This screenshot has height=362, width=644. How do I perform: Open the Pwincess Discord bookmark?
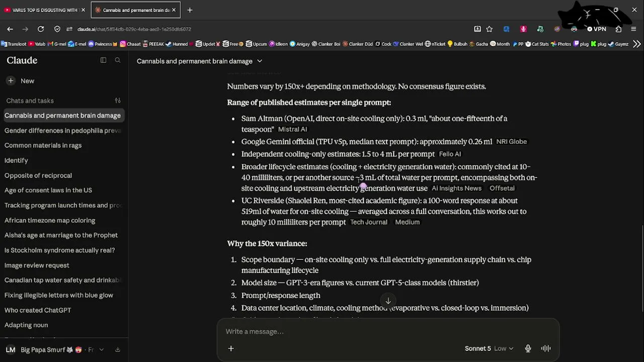(x=103, y=44)
